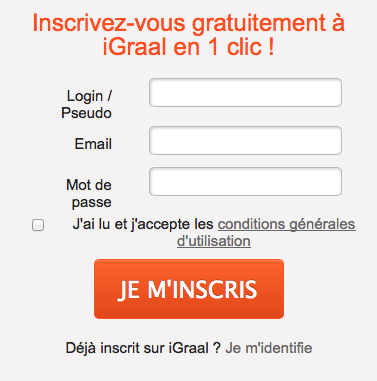Go to login via the Je m'identifie link
The width and height of the screenshot is (377, 381).
tap(269, 348)
